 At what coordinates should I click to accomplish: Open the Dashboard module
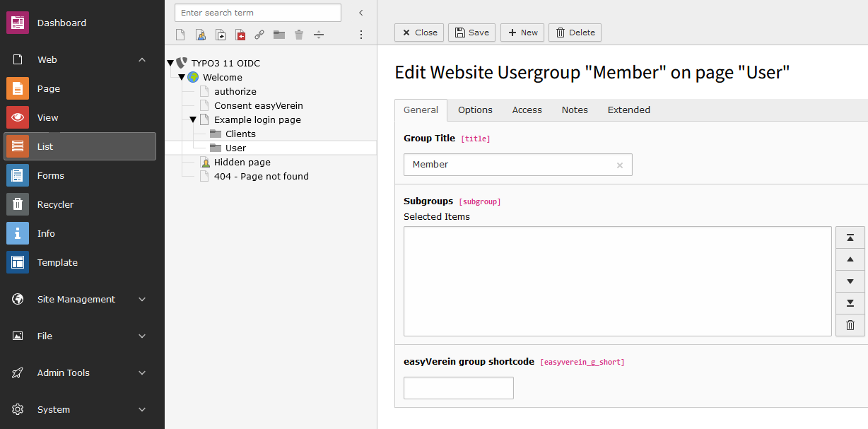point(79,23)
